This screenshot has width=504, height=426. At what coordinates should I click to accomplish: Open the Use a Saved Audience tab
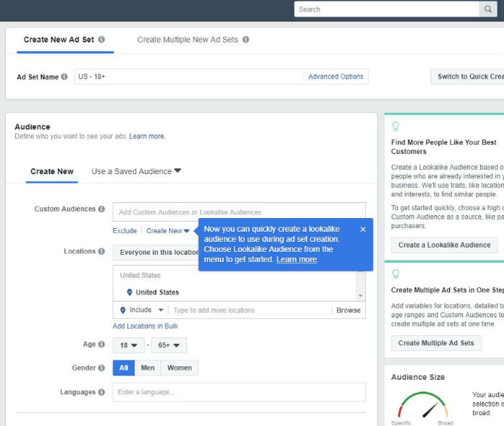tap(136, 171)
